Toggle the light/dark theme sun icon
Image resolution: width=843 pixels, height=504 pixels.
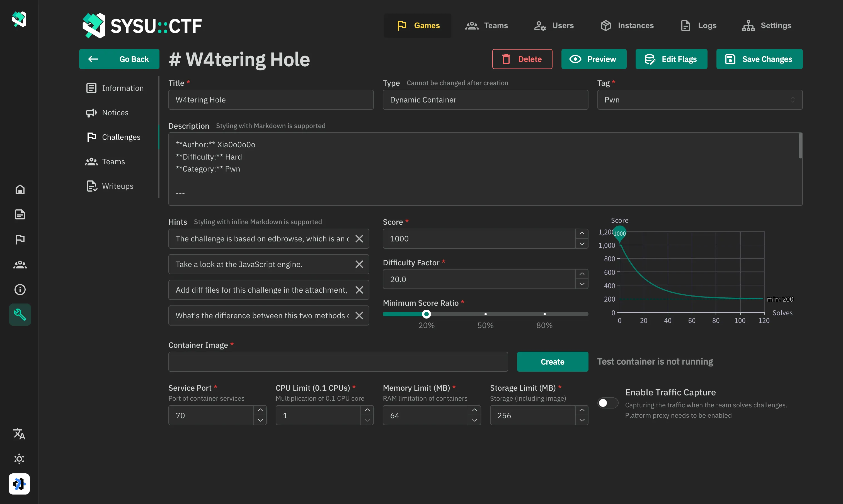pyautogui.click(x=20, y=459)
